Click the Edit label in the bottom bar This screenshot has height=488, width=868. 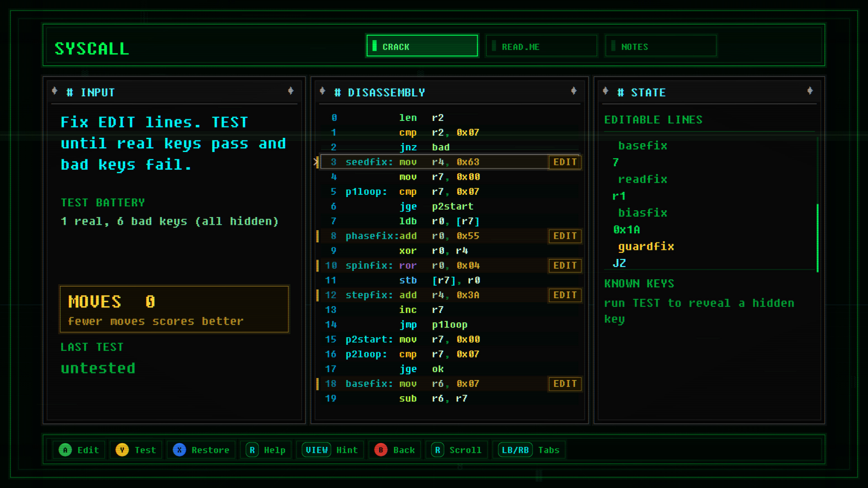[x=88, y=450]
